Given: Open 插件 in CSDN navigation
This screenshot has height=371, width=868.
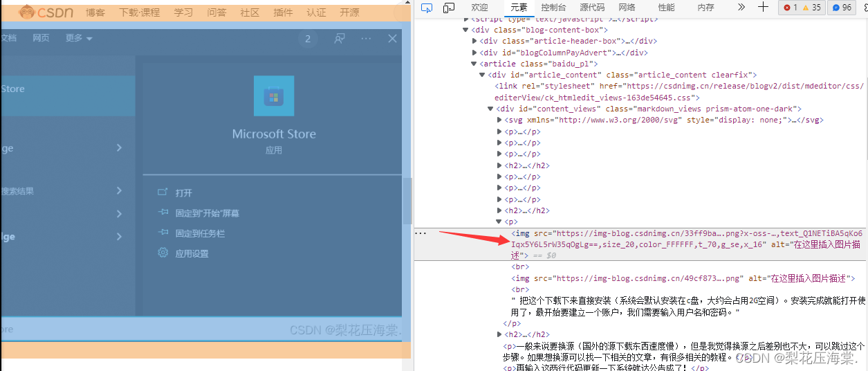Looking at the screenshot, I should point(283,12).
